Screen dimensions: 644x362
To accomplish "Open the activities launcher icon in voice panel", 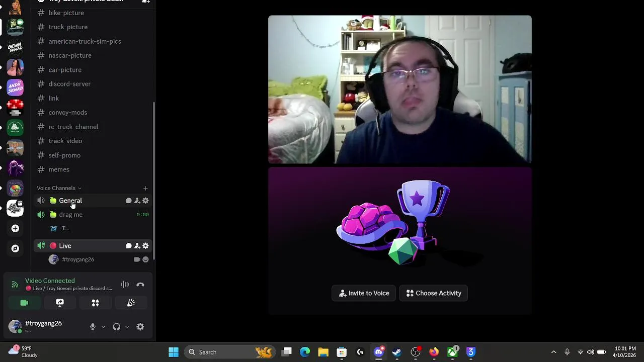I will click(x=95, y=303).
